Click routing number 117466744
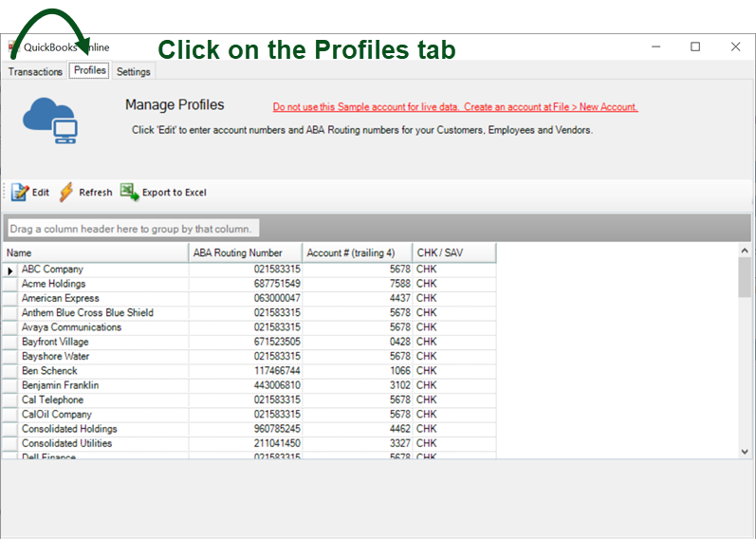756x539 pixels. tap(277, 371)
